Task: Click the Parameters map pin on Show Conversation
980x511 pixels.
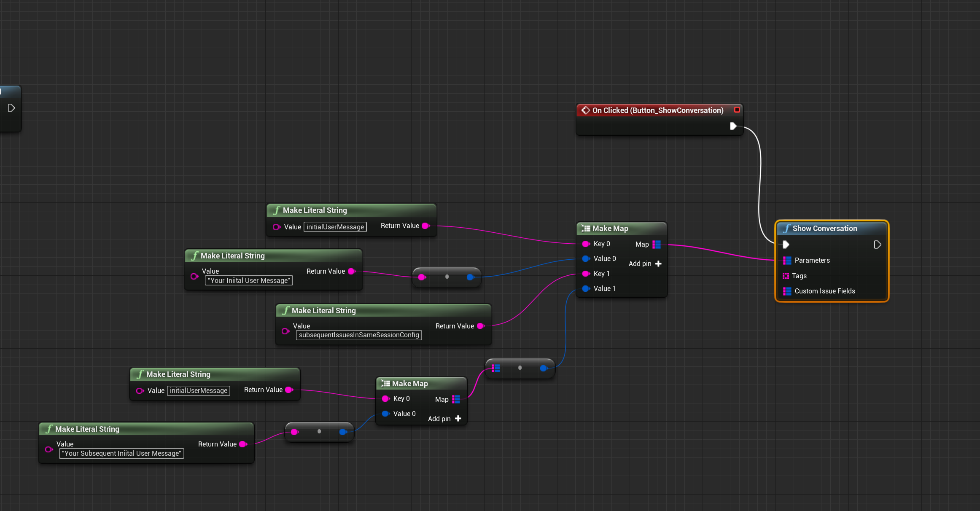Action: pos(787,261)
